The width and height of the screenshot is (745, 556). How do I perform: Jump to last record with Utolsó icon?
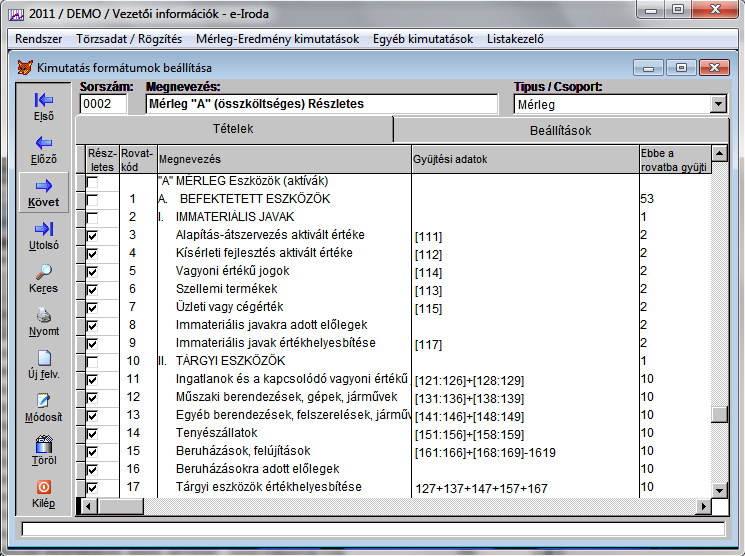click(x=44, y=230)
